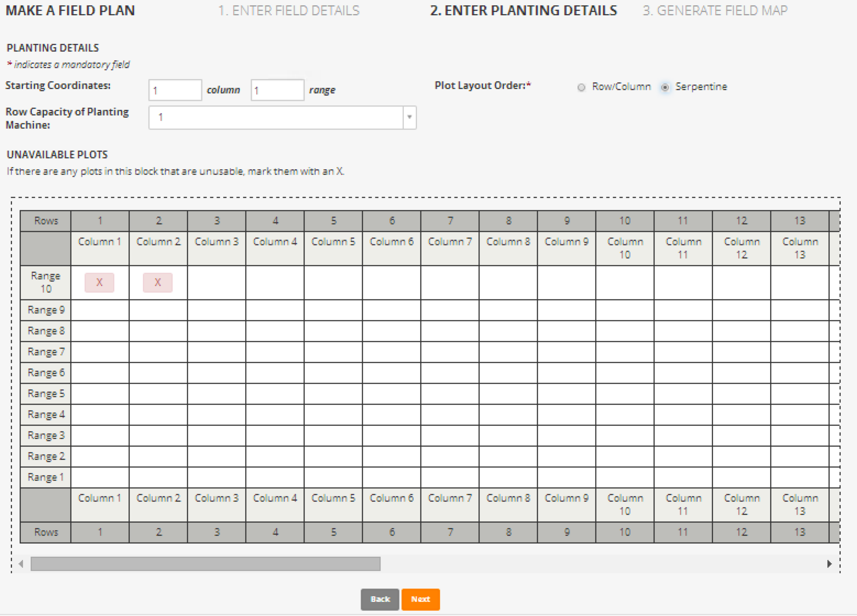Mark plot at Range 2 Column 5 unavailable
Screen dimensions: 857x616
coord(333,457)
